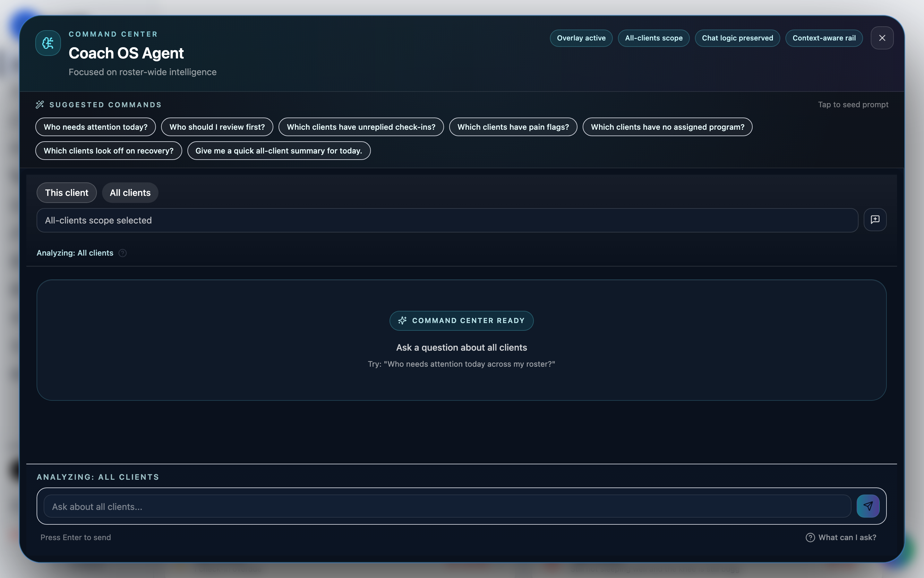Click the Coach OS Agent title
Viewport: 924px width, 578px height.
(126, 53)
